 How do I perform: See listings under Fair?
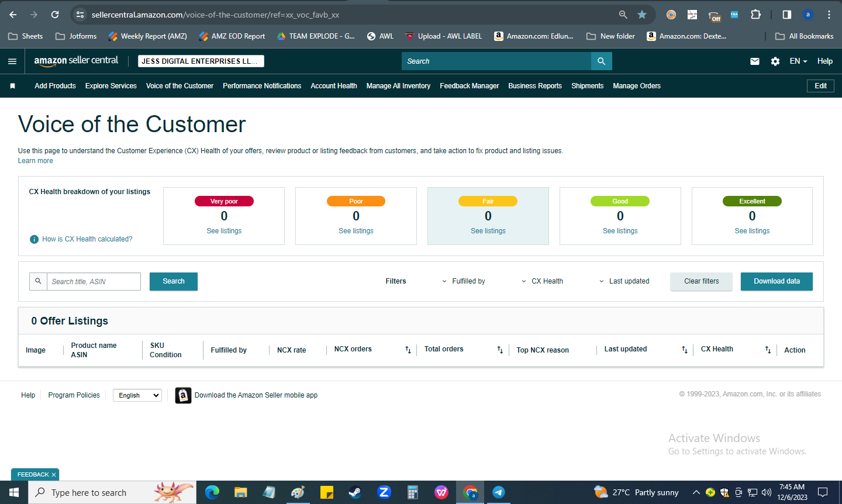click(x=488, y=231)
